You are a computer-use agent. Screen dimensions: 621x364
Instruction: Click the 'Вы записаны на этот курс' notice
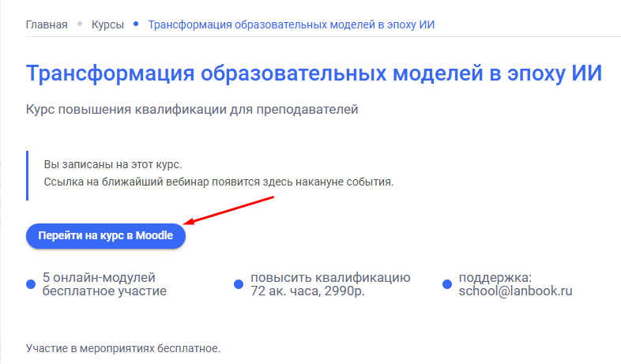coord(112,164)
